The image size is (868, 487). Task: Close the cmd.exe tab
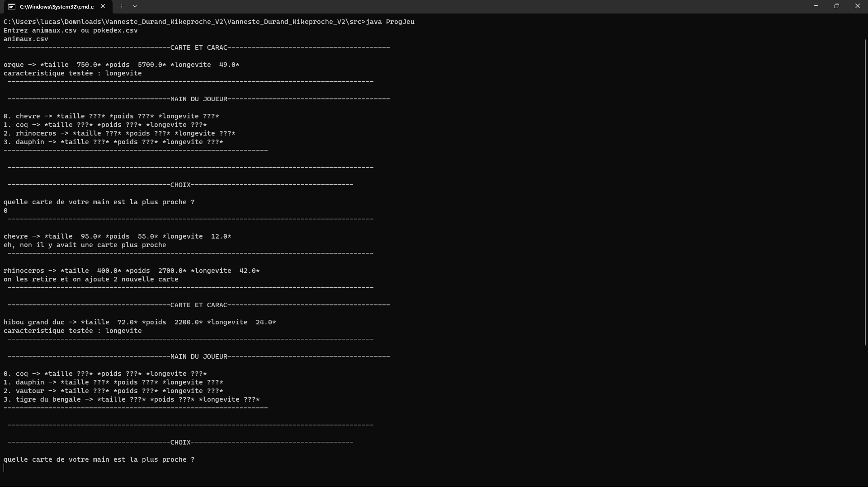click(x=103, y=6)
